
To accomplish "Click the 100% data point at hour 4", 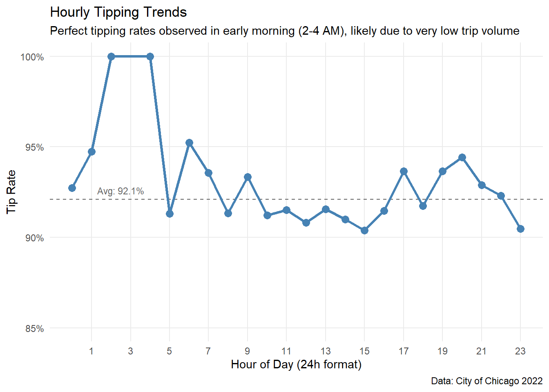I will click(150, 56).
